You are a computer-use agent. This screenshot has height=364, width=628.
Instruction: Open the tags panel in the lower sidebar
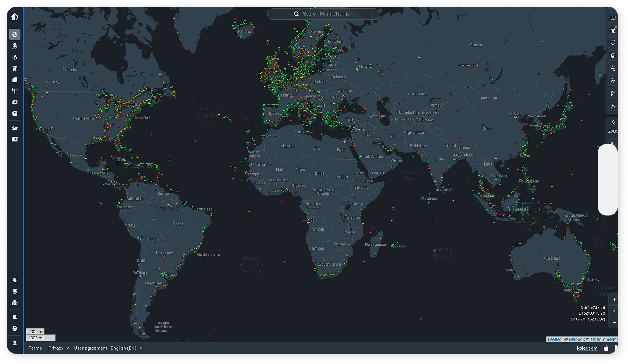14,280
